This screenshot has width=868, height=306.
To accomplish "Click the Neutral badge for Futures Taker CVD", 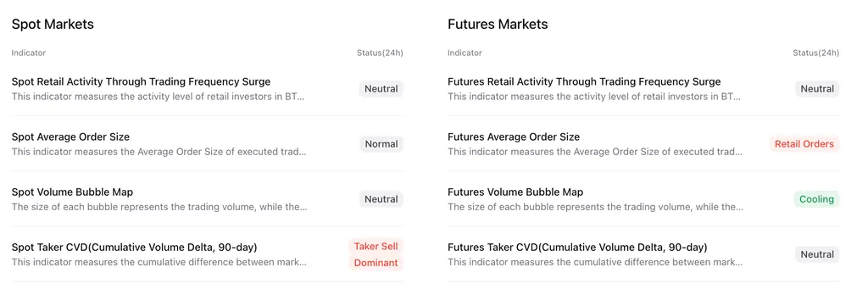I will pyautogui.click(x=818, y=254).
